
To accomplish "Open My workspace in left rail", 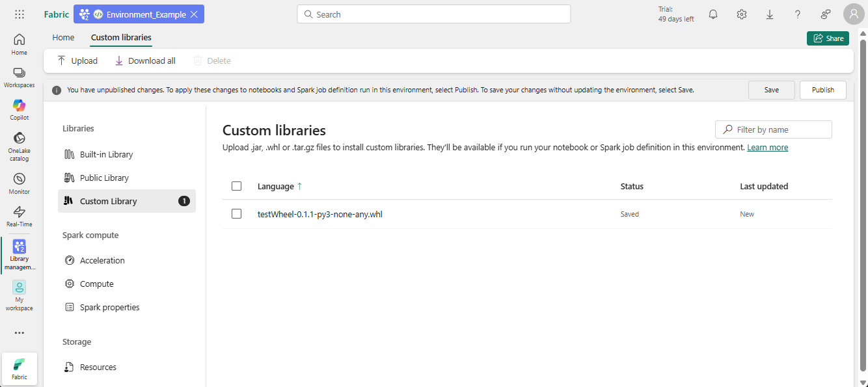I will (20, 296).
